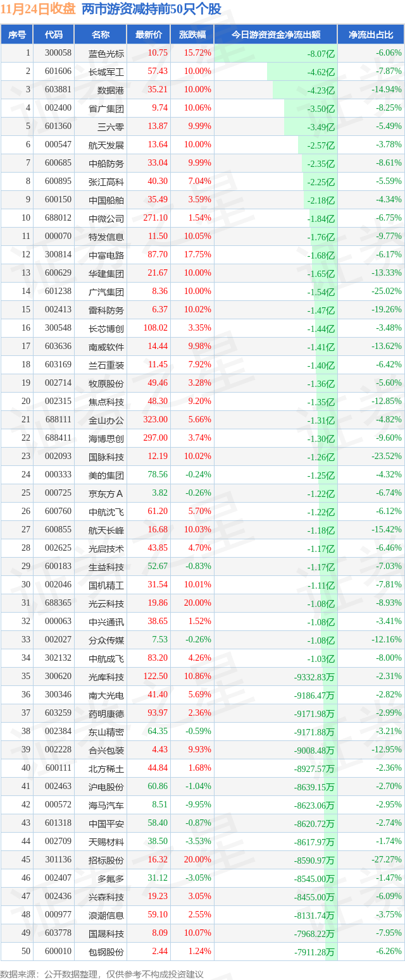The height and width of the screenshot is (980, 405).
Task: Click the 代码 column header
Action: (x=53, y=35)
